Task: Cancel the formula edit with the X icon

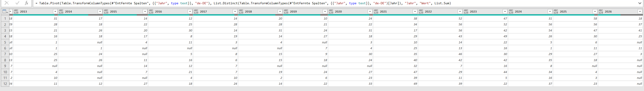Action: (x=6, y=3)
